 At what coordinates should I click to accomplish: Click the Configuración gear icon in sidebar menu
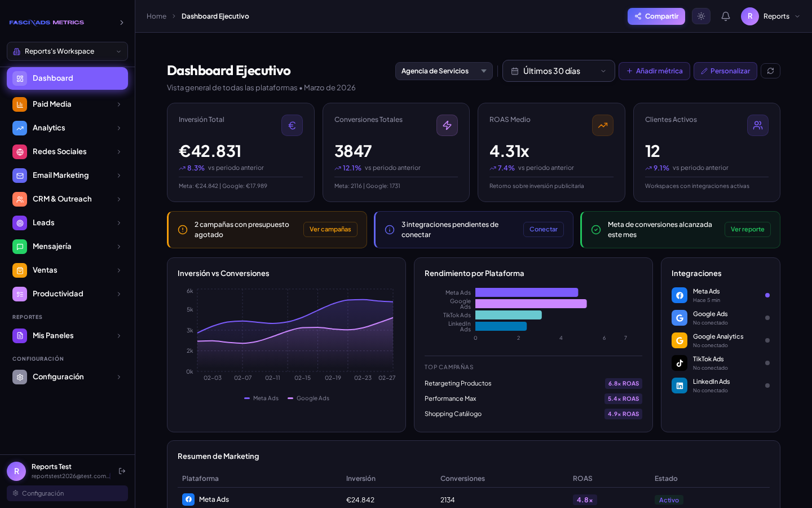point(20,377)
